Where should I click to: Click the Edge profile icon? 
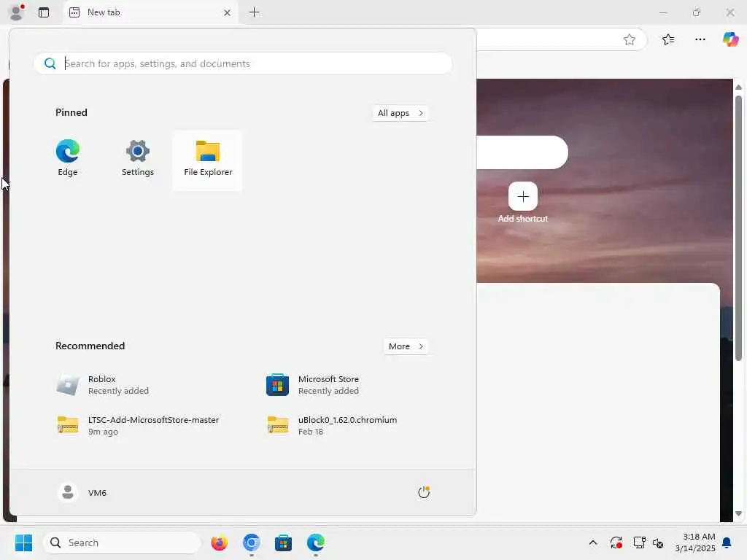(18, 12)
